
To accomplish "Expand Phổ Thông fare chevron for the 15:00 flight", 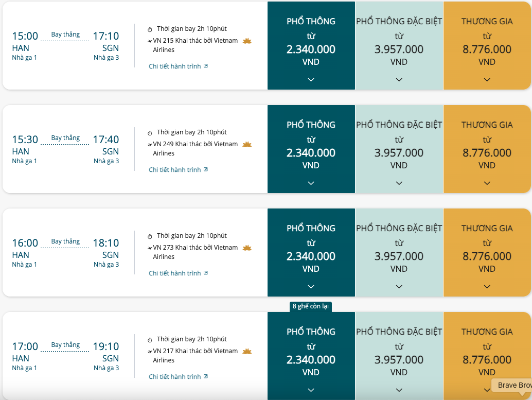I will 311,79.
